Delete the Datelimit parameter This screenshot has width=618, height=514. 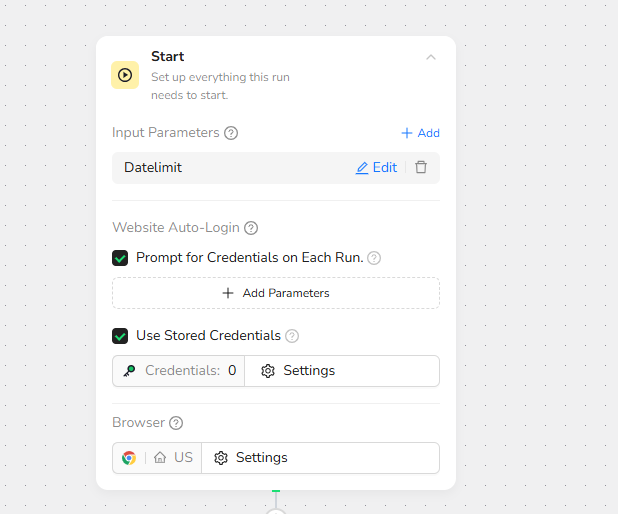click(x=421, y=168)
